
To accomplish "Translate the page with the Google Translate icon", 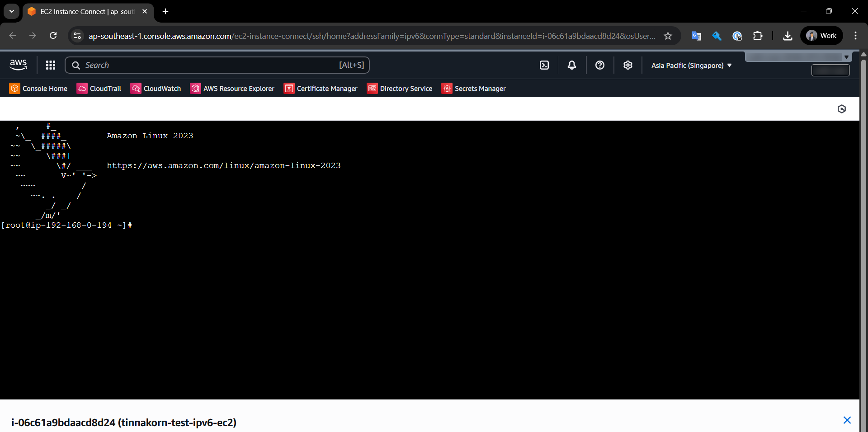I will coord(696,36).
